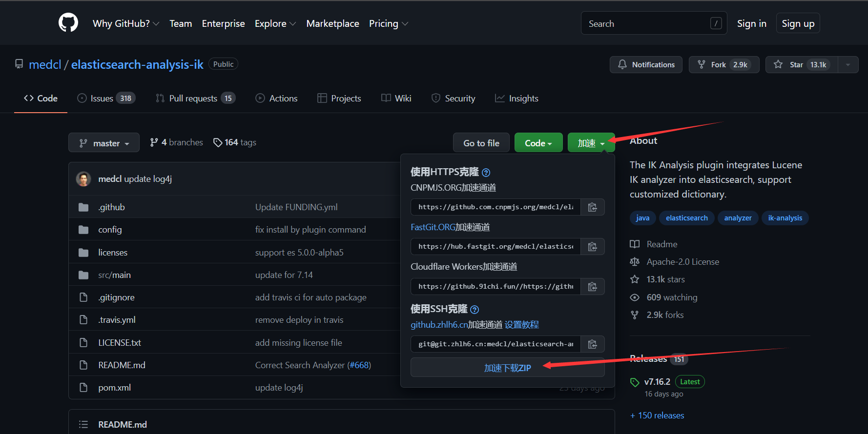Fork the repository with the Fork button
868x434 pixels.
coord(724,64)
